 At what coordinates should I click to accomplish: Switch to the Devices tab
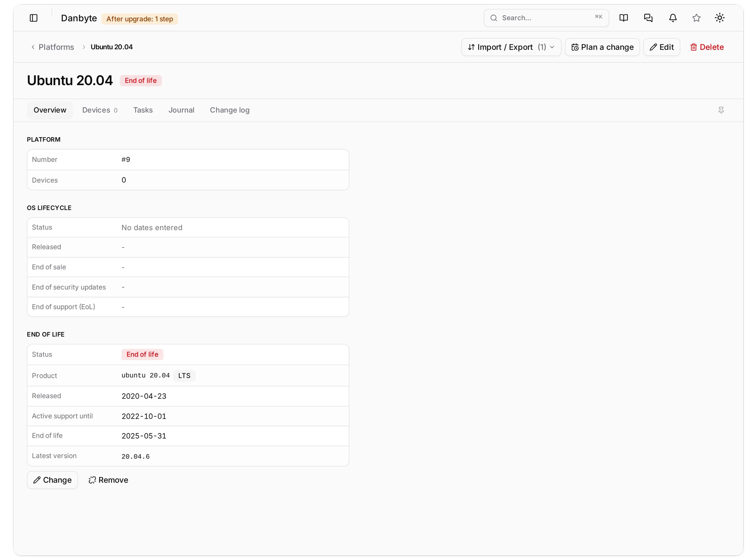[x=100, y=110]
